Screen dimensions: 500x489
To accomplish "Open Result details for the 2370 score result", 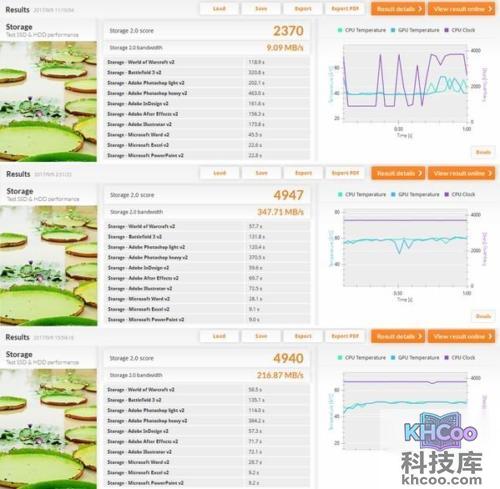I will pyautogui.click(x=398, y=9).
